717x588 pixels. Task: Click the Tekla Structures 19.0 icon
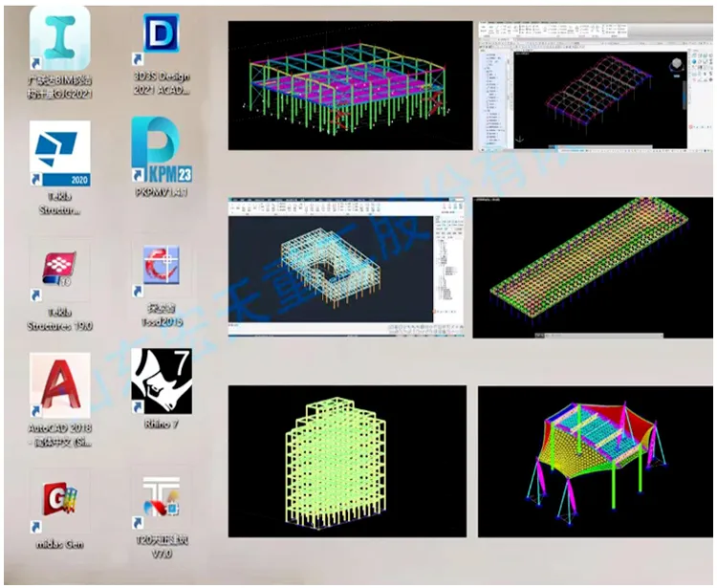tap(59, 271)
